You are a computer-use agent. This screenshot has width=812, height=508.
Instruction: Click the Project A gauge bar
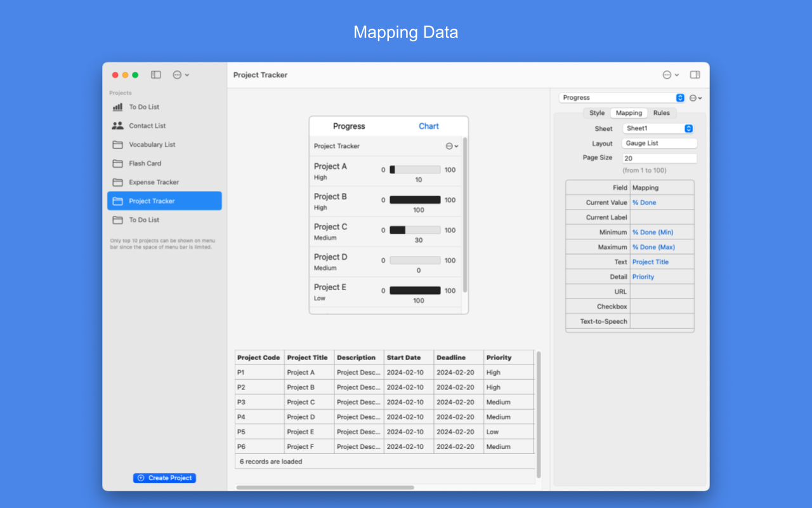415,170
